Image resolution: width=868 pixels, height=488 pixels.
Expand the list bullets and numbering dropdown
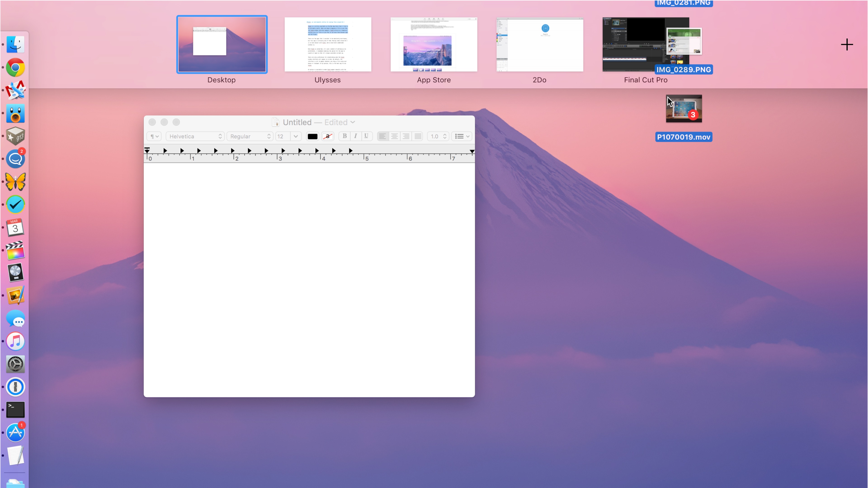[462, 136]
